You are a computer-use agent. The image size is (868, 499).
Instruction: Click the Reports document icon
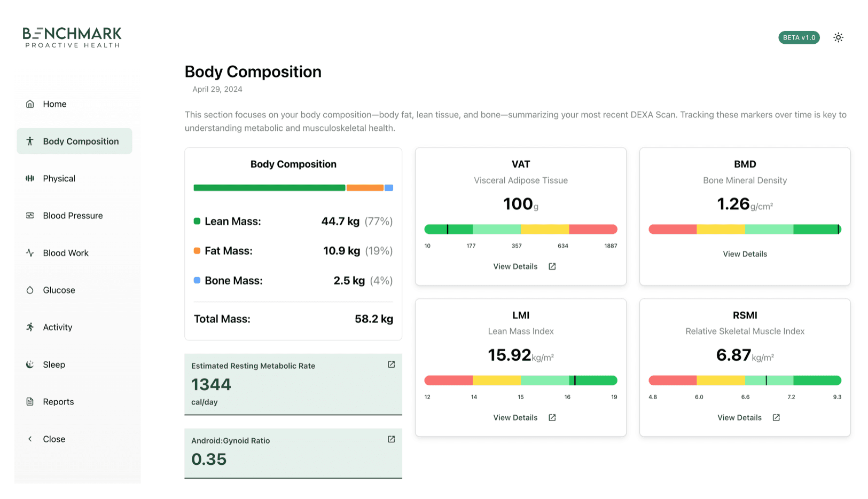(x=30, y=402)
